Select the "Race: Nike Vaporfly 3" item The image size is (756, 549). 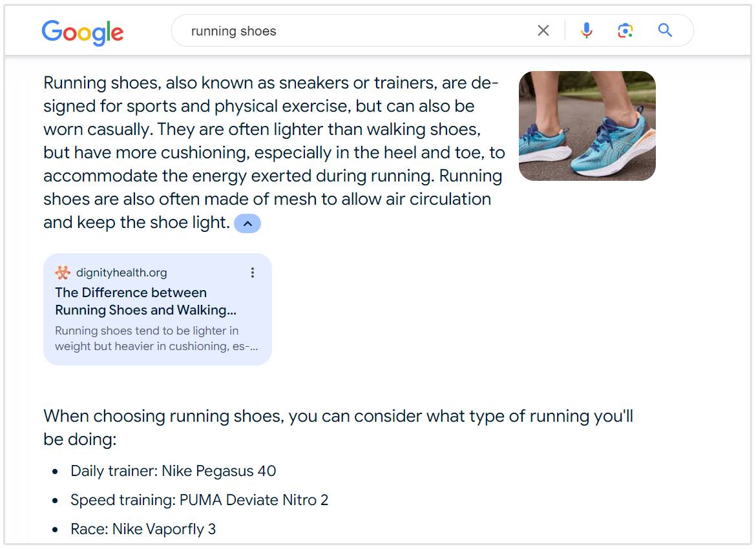click(143, 529)
